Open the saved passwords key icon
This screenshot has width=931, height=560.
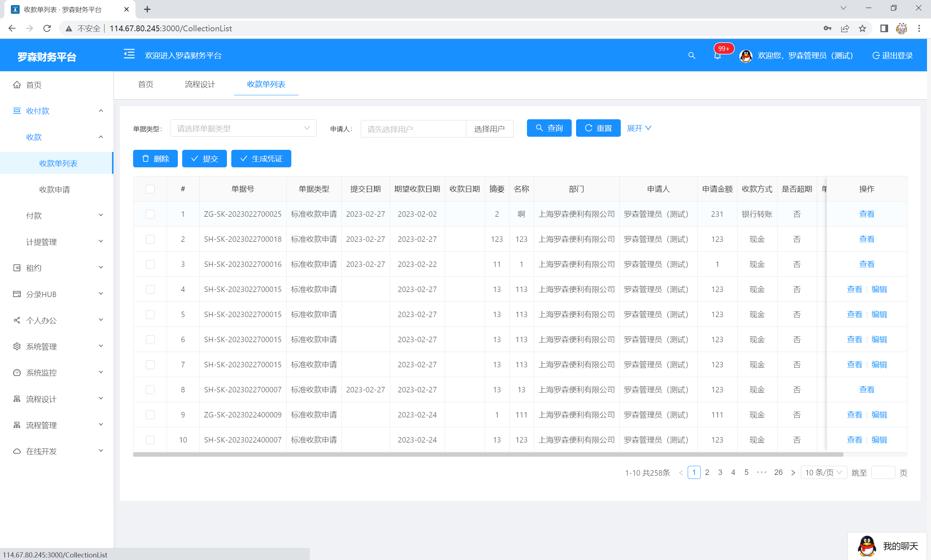point(827,28)
